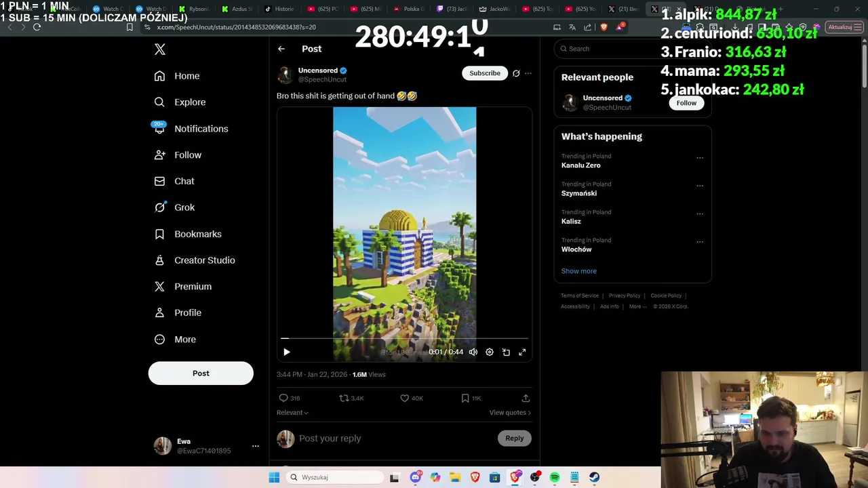Click the translate icon in the address bar
This screenshot has width=868, height=488.
pos(572,27)
